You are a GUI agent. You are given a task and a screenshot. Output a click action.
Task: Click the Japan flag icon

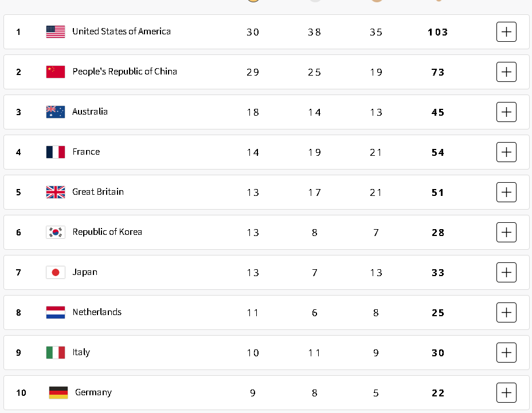click(56, 272)
